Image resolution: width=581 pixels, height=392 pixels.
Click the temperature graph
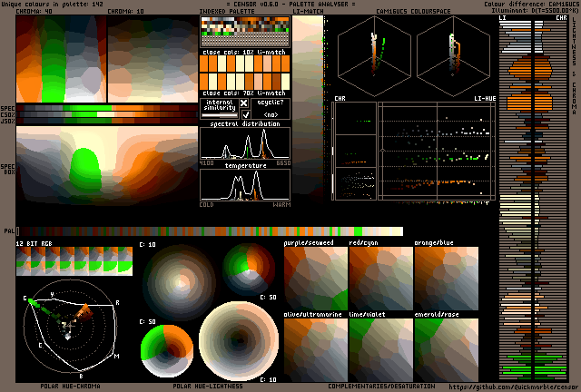coord(245,185)
